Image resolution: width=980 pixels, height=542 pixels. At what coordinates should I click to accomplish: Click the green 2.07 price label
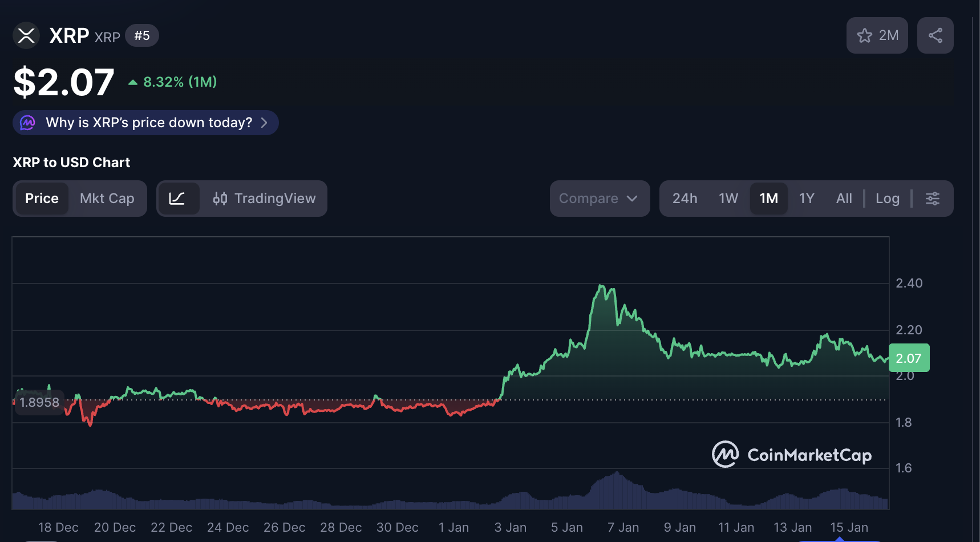tap(908, 358)
